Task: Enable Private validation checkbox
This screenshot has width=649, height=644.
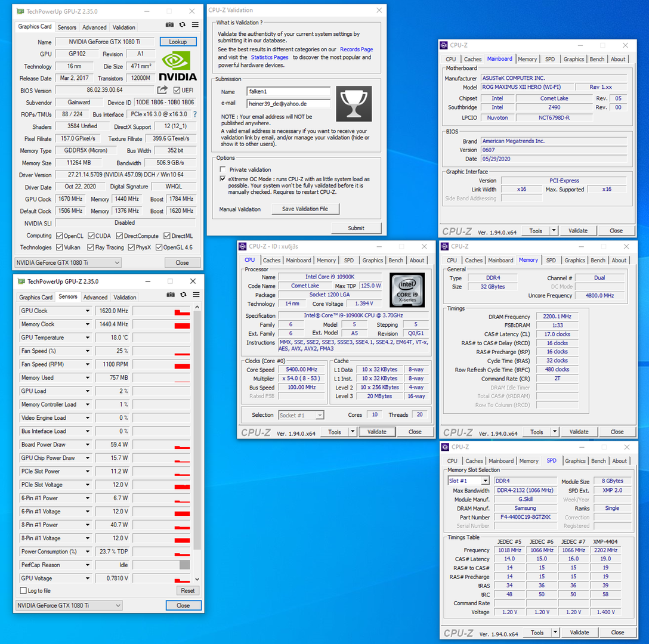Action: click(x=222, y=169)
